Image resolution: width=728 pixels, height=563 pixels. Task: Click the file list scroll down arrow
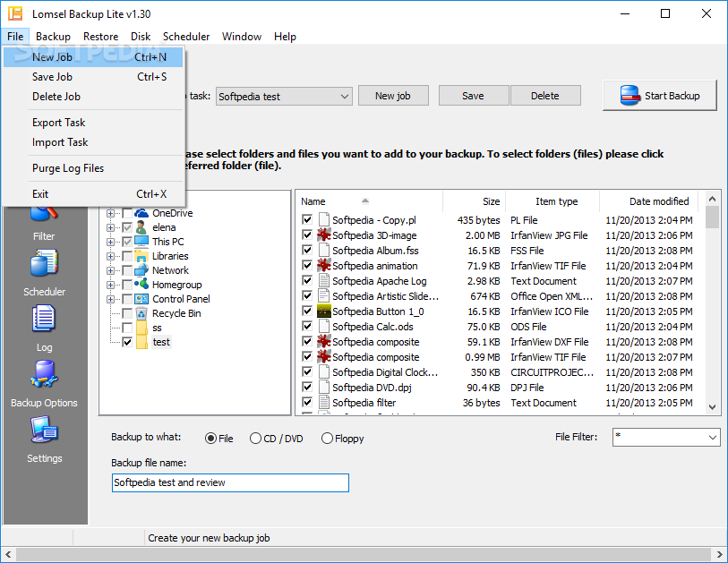tap(712, 407)
